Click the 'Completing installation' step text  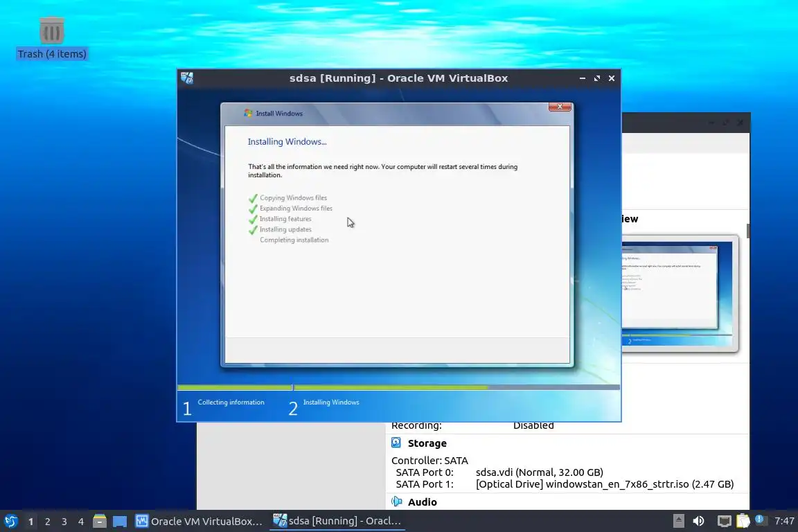tap(294, 240)
